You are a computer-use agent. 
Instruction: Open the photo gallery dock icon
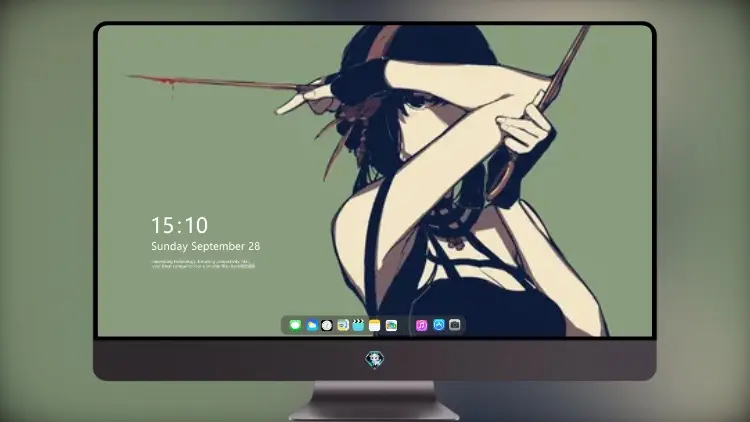[x=391, y=325]
